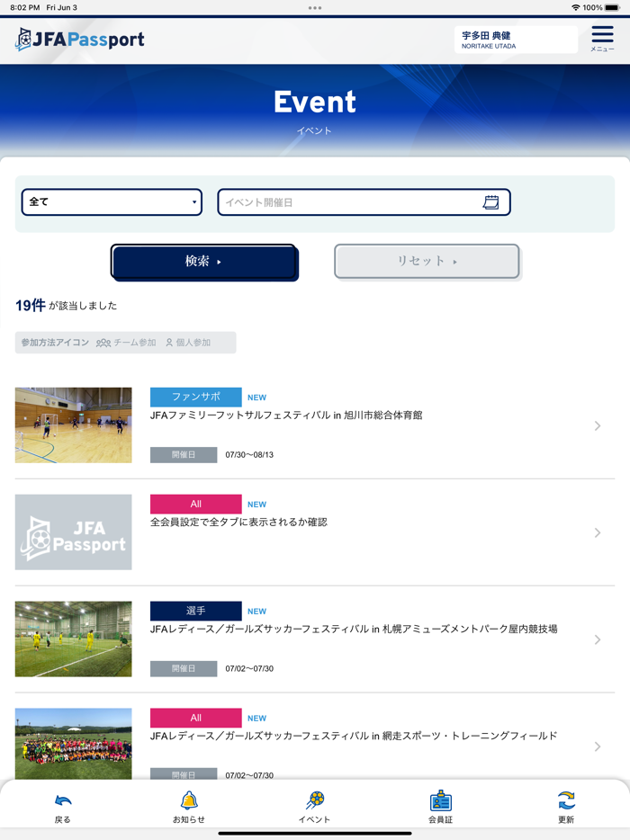630x840 pixels.
Task: Open the hamburger menu icon
Action: (x=602, y=39)
